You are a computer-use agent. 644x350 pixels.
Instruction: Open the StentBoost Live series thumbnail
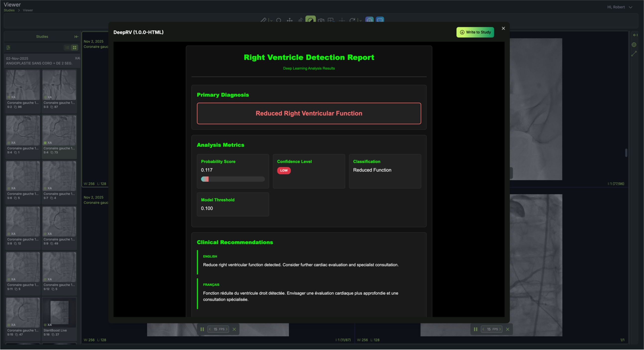(x=59, y=312)
